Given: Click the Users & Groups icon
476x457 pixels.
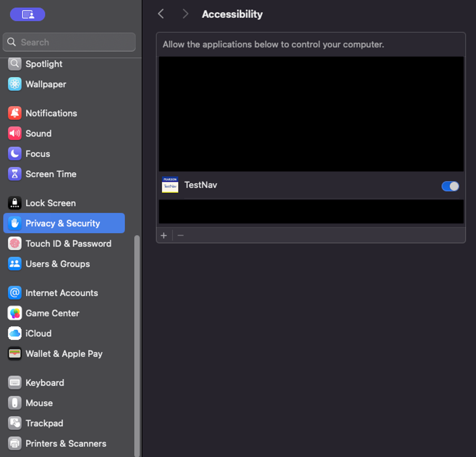Looking at the screenshot, I should [14, 264].
